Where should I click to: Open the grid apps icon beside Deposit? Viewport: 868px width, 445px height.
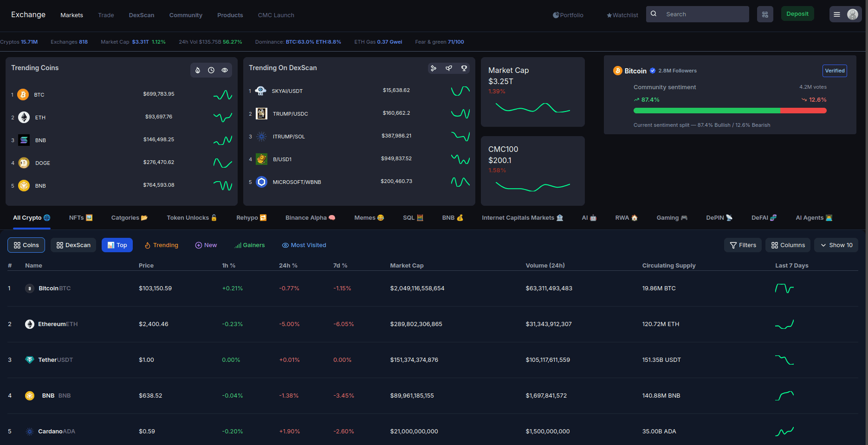(x=765, y=14)
